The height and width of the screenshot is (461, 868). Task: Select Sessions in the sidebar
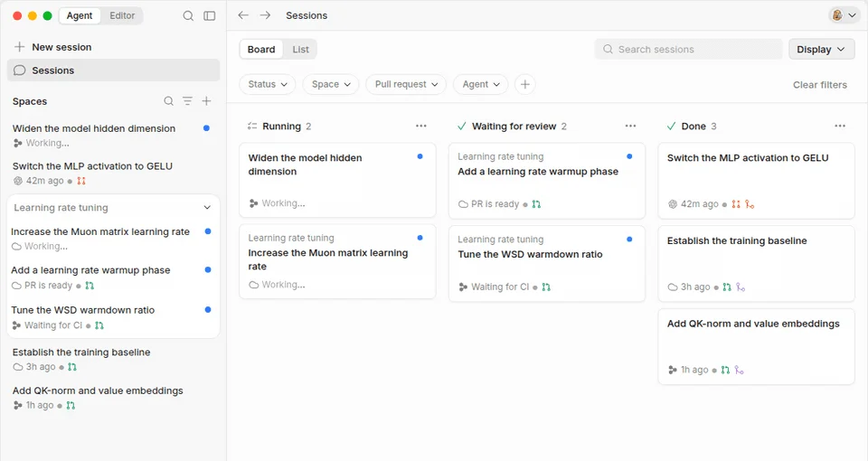click(x=114, y=71)
